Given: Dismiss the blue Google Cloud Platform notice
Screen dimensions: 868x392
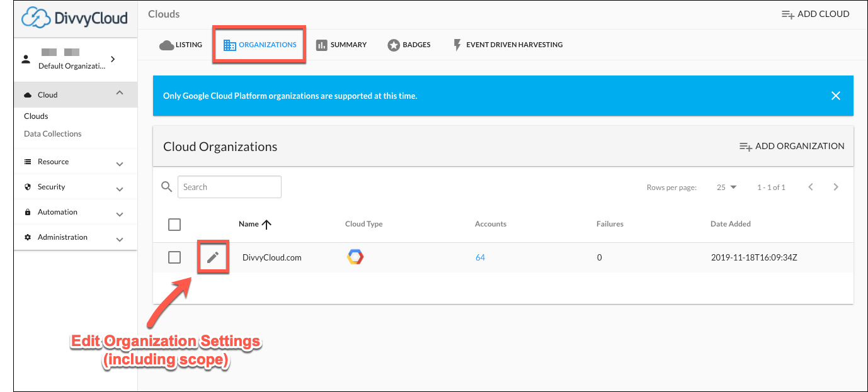Looking at the screenshot, I should point(836,96).
